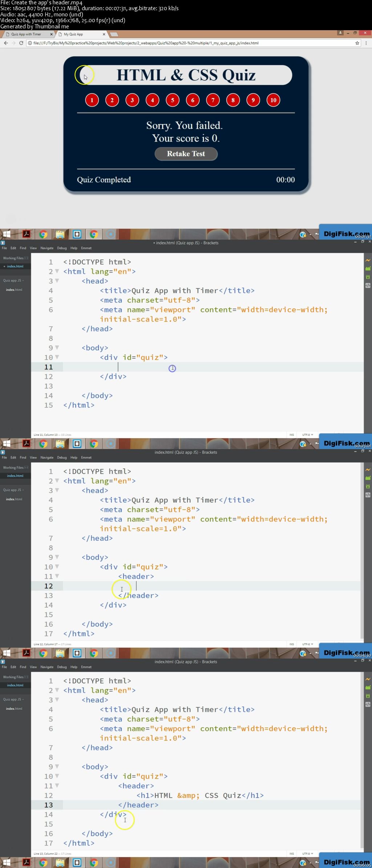Screen dimensions: 372x868
Task: Start Live Preview lightning icon in 15-line editor
Action: coord(368,260)
